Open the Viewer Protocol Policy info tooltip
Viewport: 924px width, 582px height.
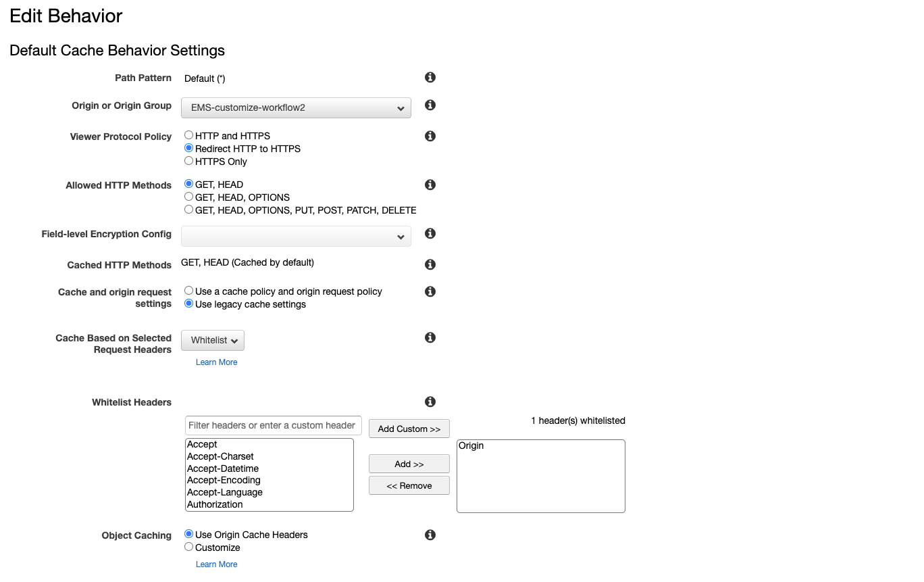coord(430,135)
